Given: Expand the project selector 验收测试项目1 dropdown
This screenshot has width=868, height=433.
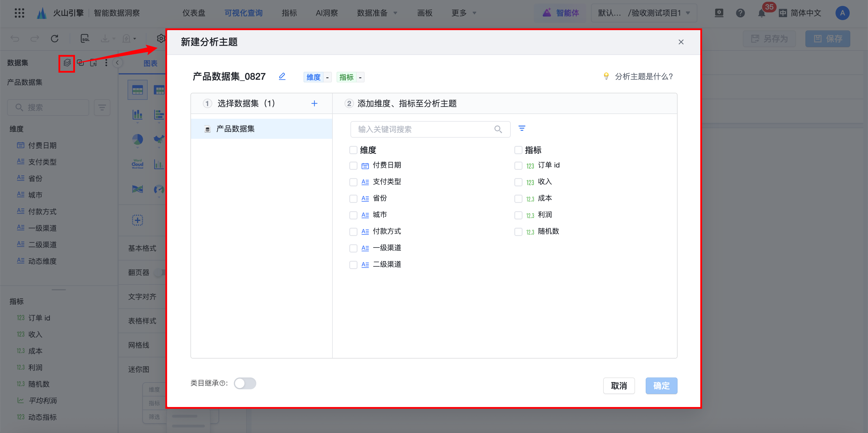Looking at the screenshot, I should click(x=644, y=13).
